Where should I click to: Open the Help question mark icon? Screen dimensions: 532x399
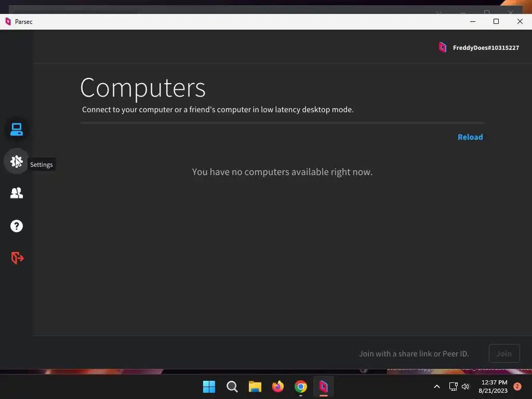[x=16, y=226]
